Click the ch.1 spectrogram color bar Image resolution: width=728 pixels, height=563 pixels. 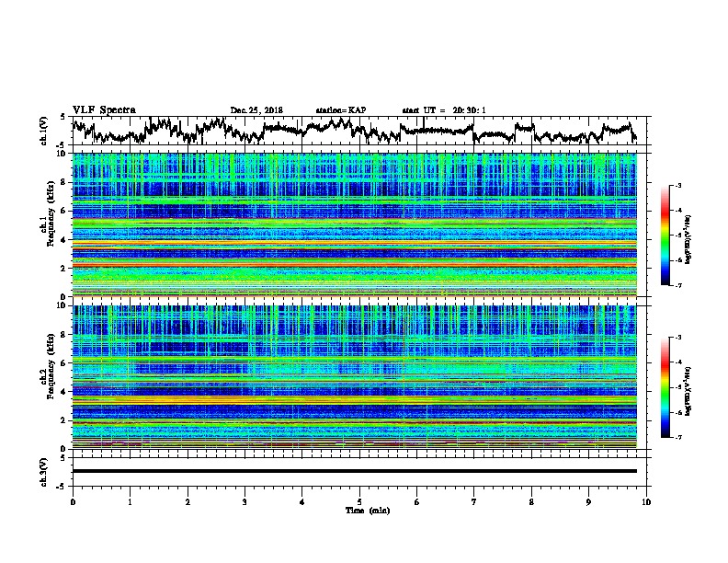point(665,236)
